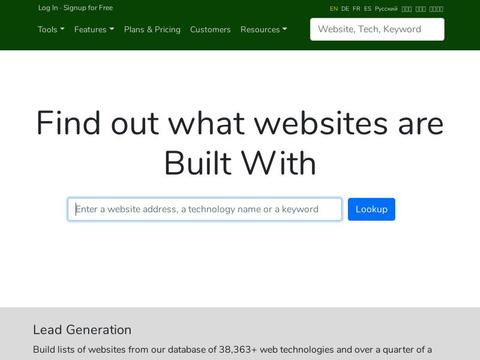This screenshot has width=480, height=360.
Task: Focus the Website, Tech, Keyword search box
Action: pos(377,29)
